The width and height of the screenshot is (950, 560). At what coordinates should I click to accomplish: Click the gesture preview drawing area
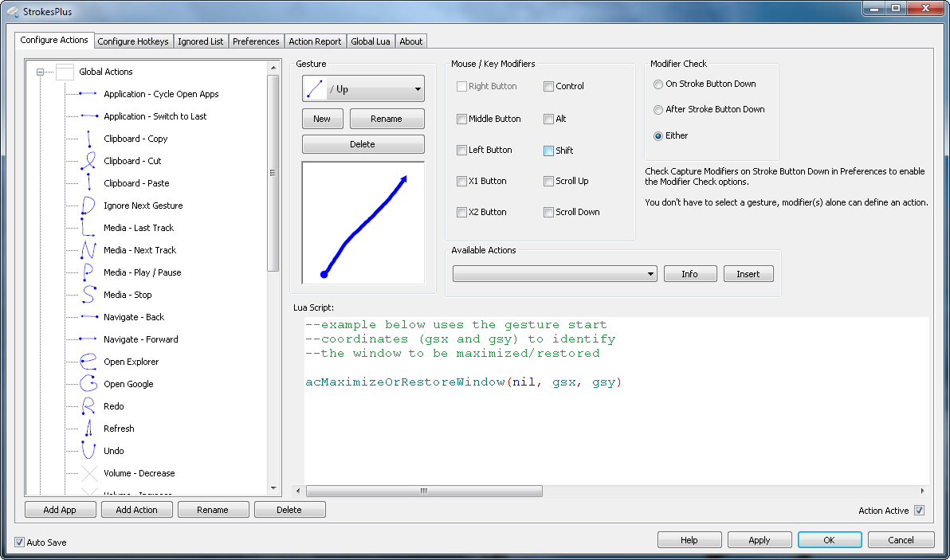[363, 223]
